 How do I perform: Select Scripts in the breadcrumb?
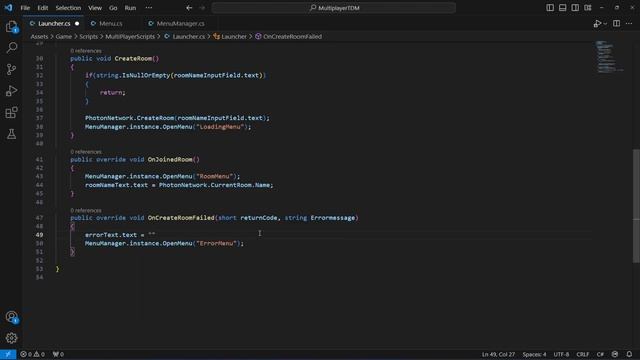coord(88,37)
